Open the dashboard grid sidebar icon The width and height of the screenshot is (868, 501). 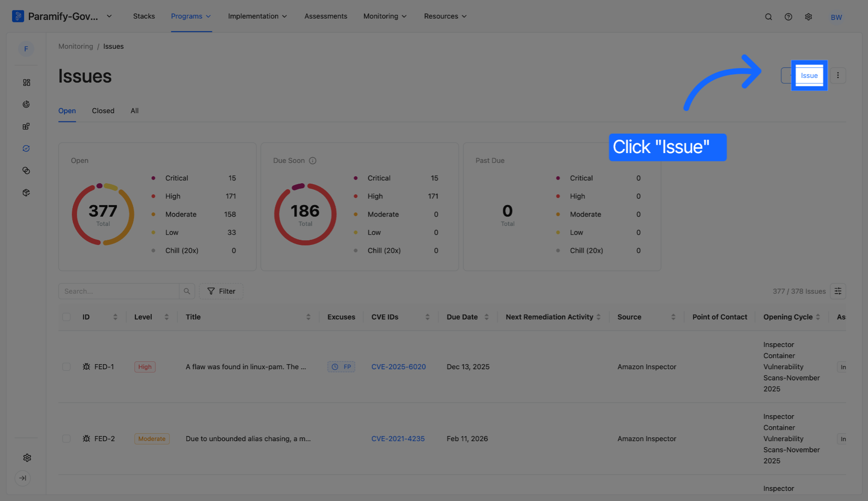(26, 83)
